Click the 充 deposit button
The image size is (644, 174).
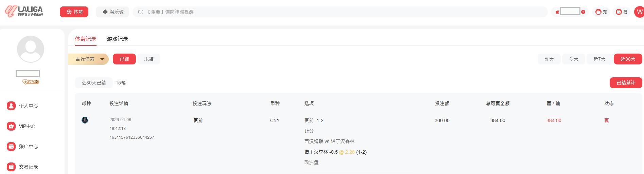pos(602,12)
